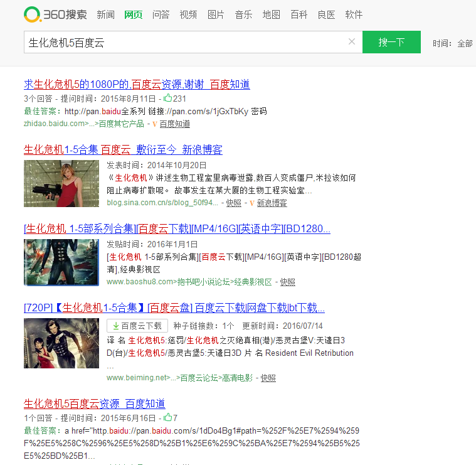
Task: Click the blog.sina.com.cn/s/blog_50f94... URL
Action: pyautogui.click(x=162, y=203)
